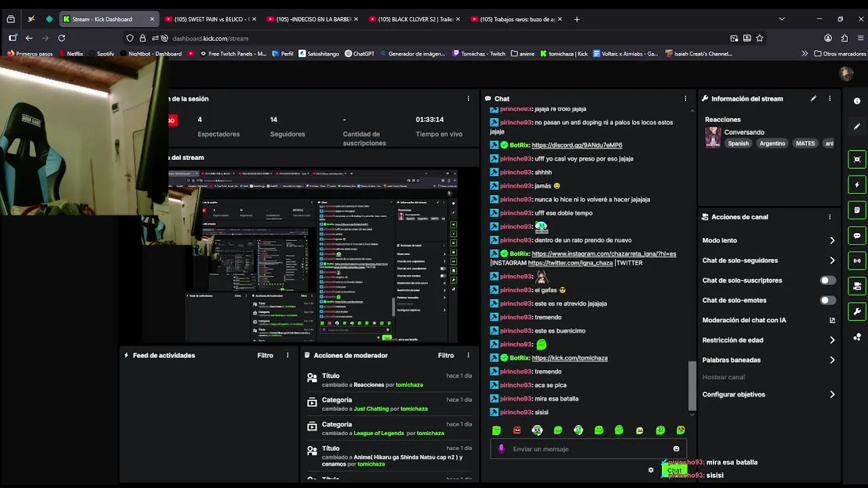Open Moderación del chat con IA external link
Viewport: 868px width, 488px height.
[x=832, y=320]
